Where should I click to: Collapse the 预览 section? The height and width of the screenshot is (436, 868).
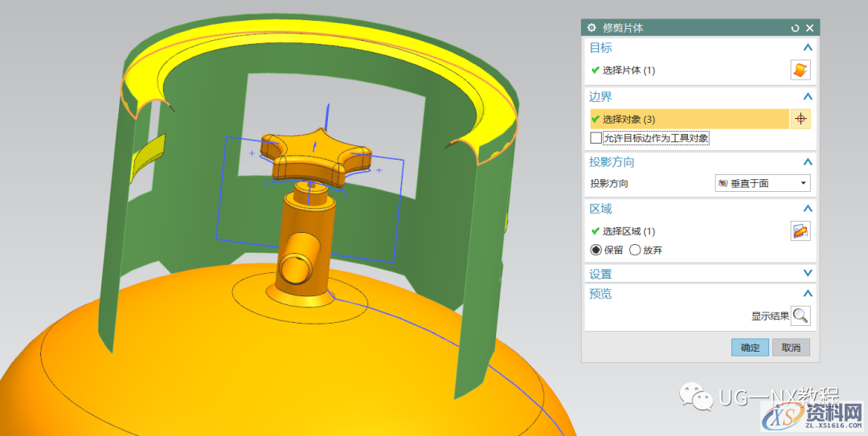808,294
